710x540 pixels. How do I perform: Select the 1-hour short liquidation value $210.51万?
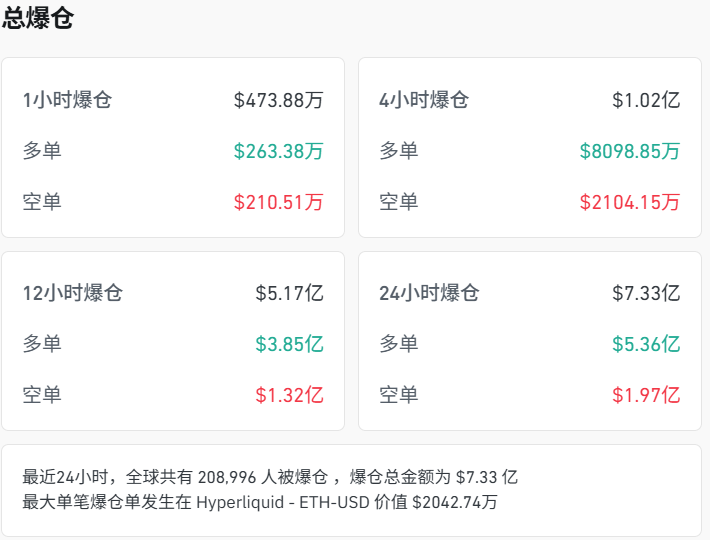tap(279, 202)
